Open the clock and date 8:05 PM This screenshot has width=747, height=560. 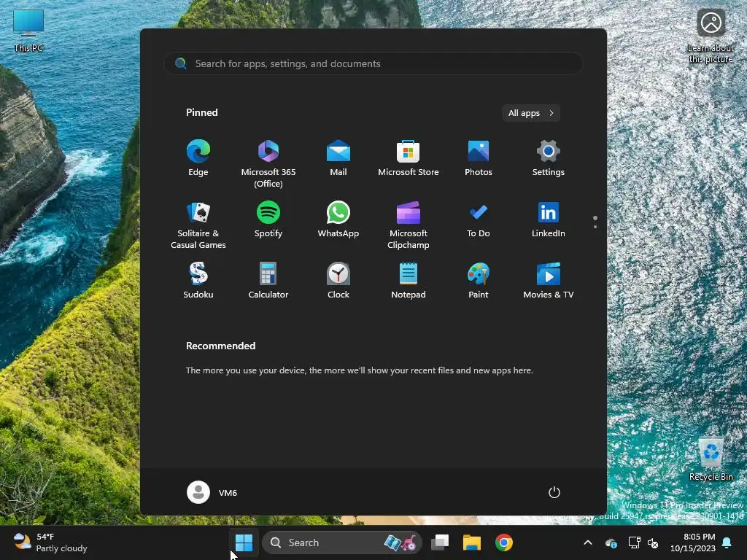[693, 542]
